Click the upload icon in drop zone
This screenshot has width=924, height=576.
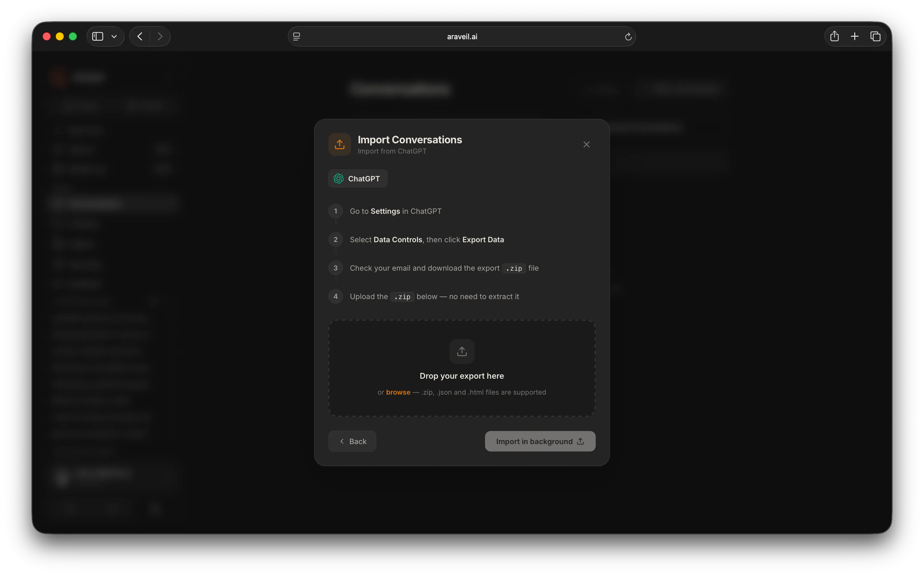(x=462, y=351)
